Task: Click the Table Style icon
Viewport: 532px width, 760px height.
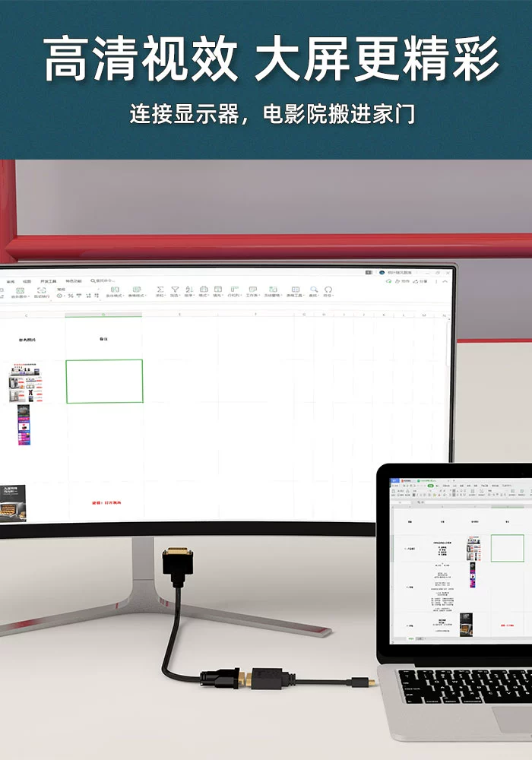Action: click(137, 290)
